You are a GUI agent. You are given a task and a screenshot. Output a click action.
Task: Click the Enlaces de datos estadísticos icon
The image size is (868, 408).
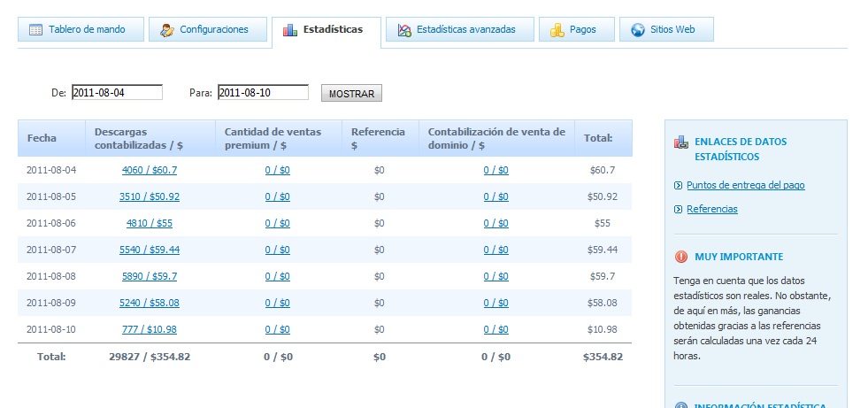click(x=680, y=142)
